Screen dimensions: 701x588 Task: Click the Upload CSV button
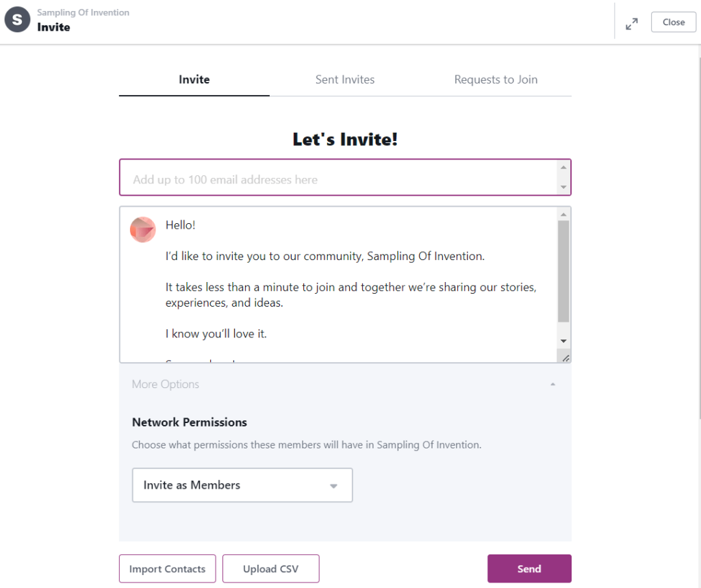[271, 569]
